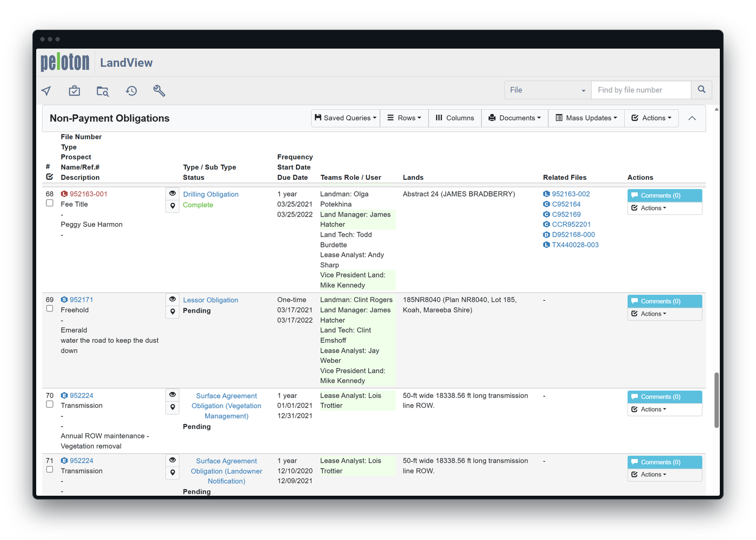Screen dimensions: 756x540
Task: Toggle the eye icon for row 69
Action: [x=172, y=299]
